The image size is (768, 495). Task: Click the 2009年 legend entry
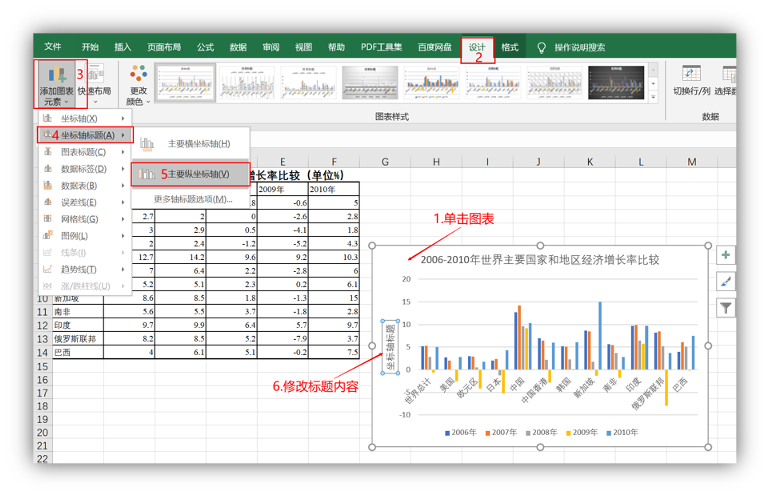click(582, 432)
